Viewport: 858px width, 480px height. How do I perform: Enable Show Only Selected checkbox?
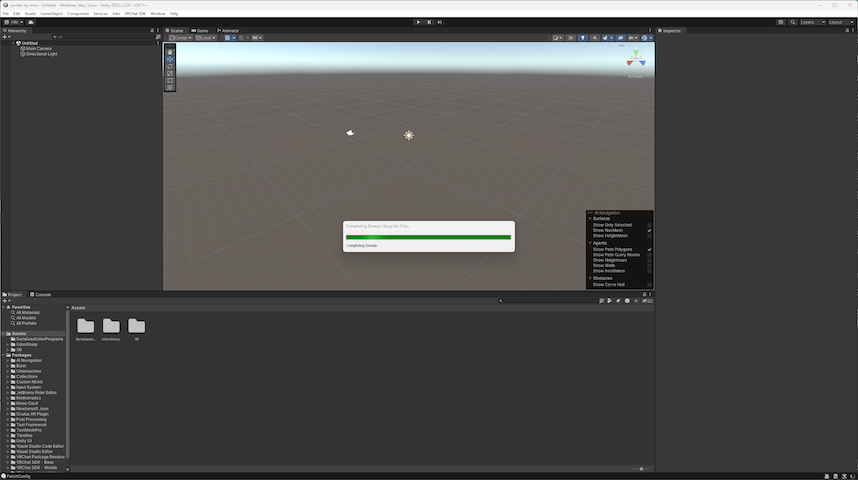pos(649,225)
